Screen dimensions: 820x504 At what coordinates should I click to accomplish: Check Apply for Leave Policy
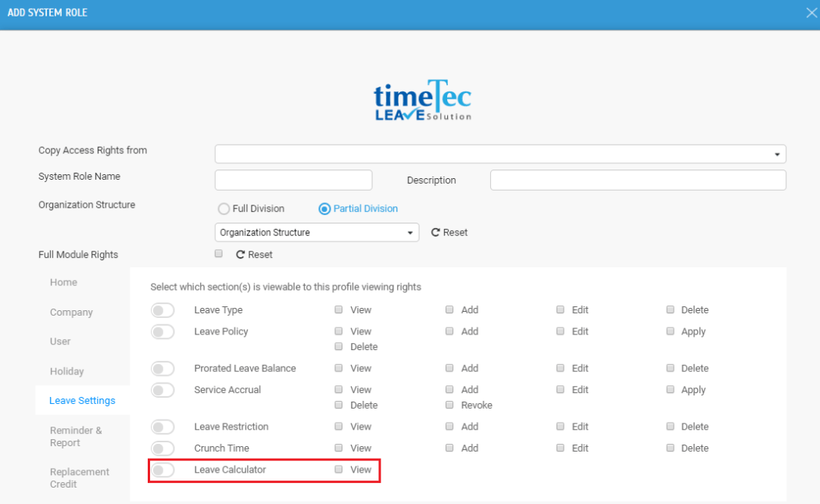tap(670, 331)
